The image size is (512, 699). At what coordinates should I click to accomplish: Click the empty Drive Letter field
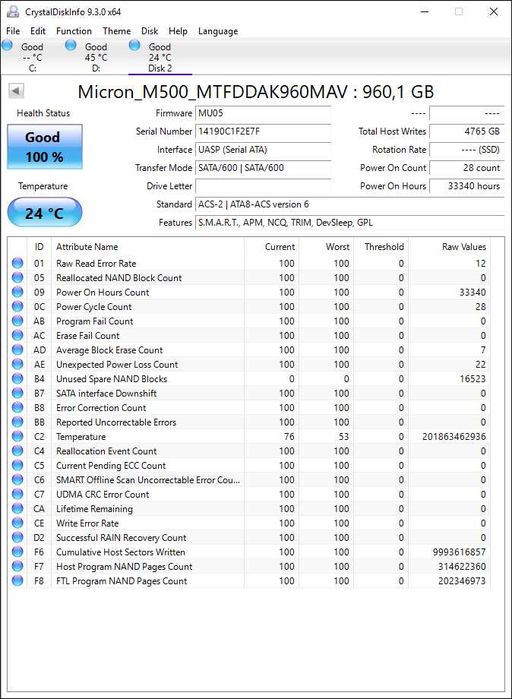click(x=263, y=186)
